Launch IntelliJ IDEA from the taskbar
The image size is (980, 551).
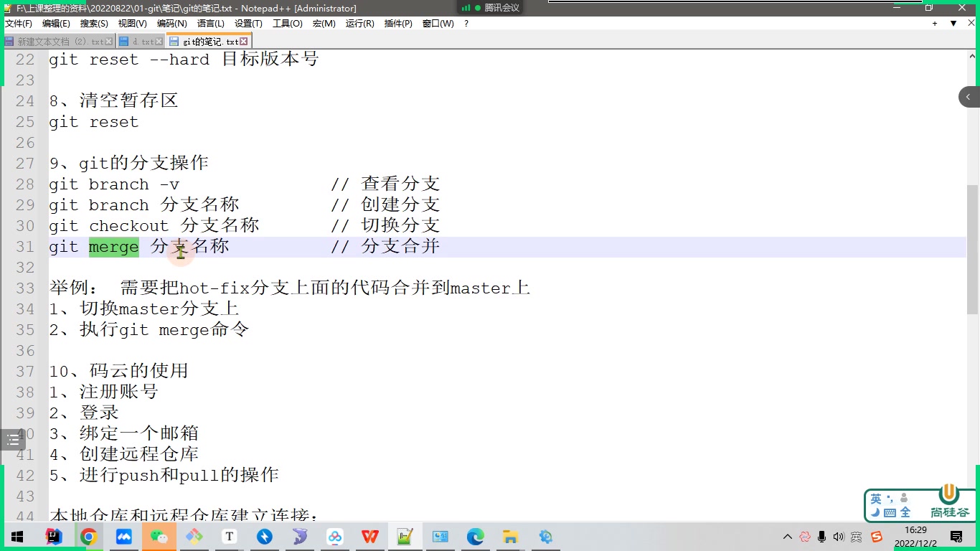(52, 536)
